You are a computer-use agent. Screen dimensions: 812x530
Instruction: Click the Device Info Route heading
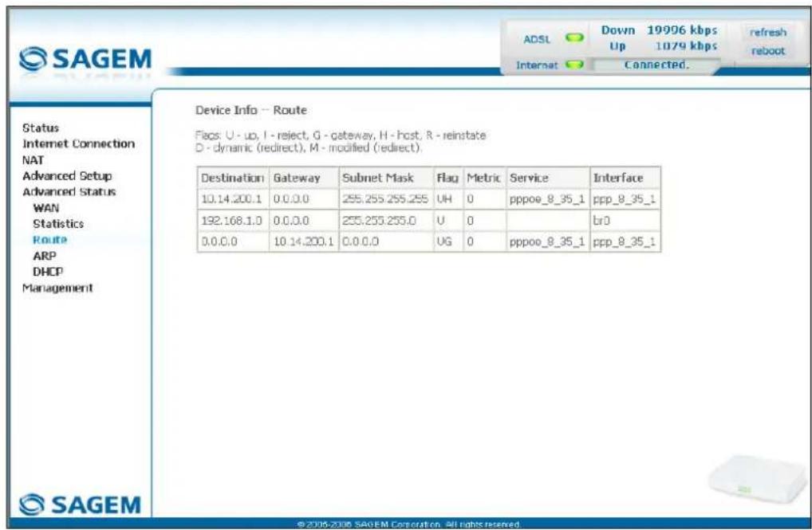251,110
